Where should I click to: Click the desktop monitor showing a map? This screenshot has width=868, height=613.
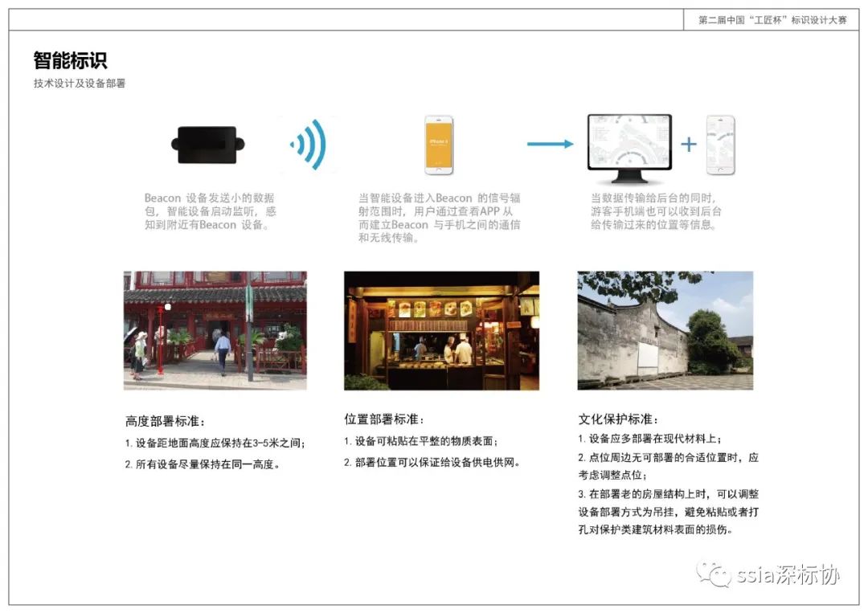[x=629, y=149]
